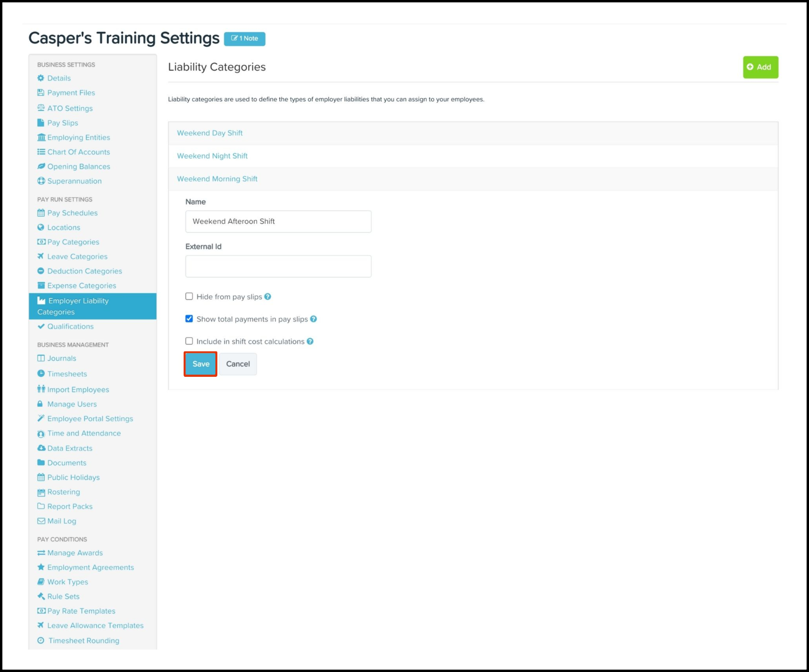Image resolution: width=809 pixels, height=672 pixels.
Task: Click the cloud icon beside Data Extracts
Action: point(41,448)
